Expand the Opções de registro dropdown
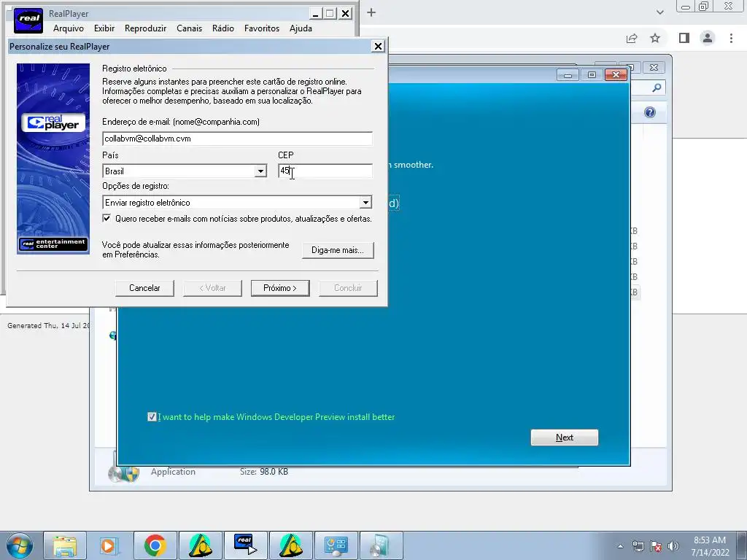 [365, 203]
